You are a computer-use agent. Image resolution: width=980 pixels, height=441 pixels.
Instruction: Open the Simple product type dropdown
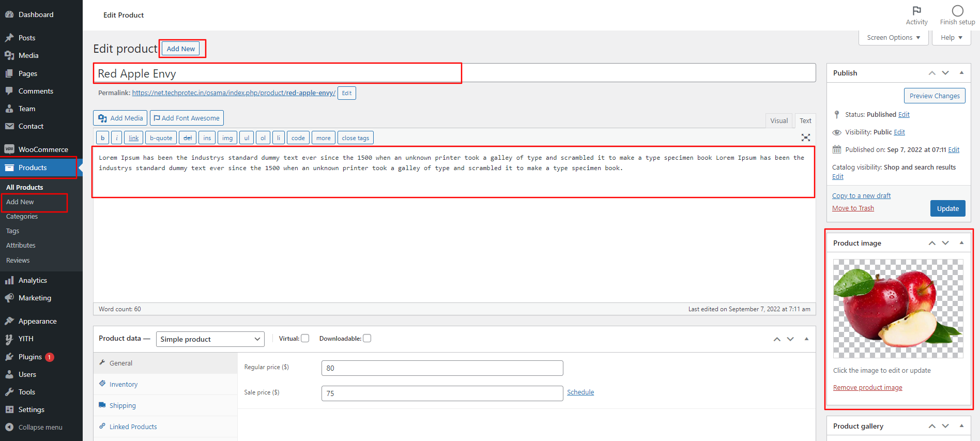pos(210,339)
